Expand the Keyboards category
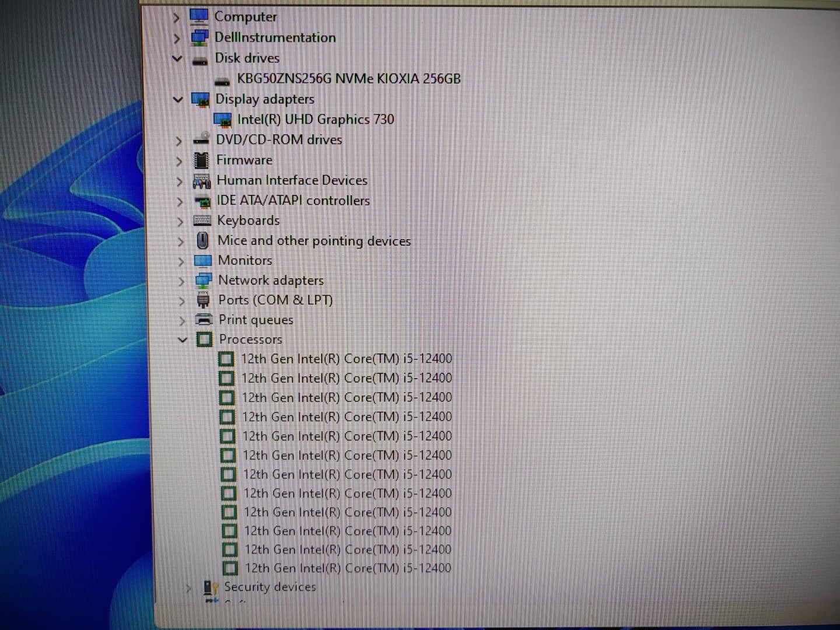The width and height of the screenshot is (840, 630). pos(180,222)
